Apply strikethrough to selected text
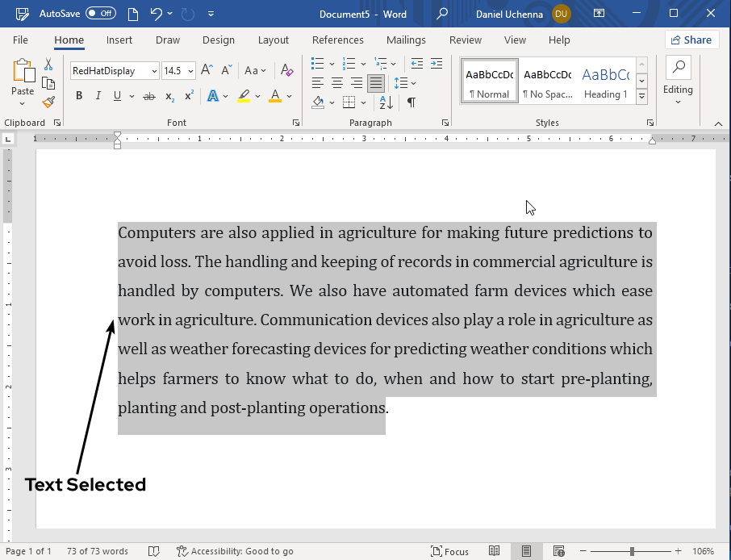The height and width of the screenshot is (560, 731). point(148,95)
